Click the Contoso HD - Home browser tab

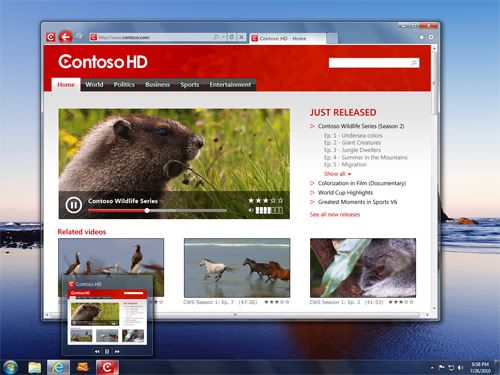(x=288, y=38)
